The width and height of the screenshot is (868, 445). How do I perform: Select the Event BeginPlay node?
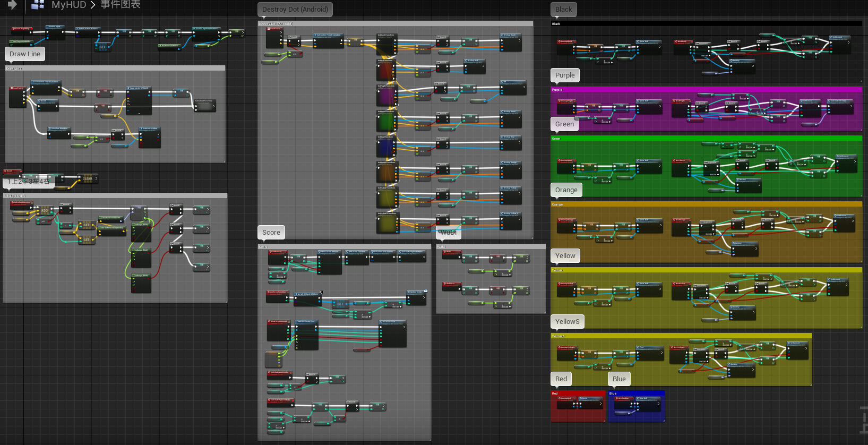coord(22,29)
